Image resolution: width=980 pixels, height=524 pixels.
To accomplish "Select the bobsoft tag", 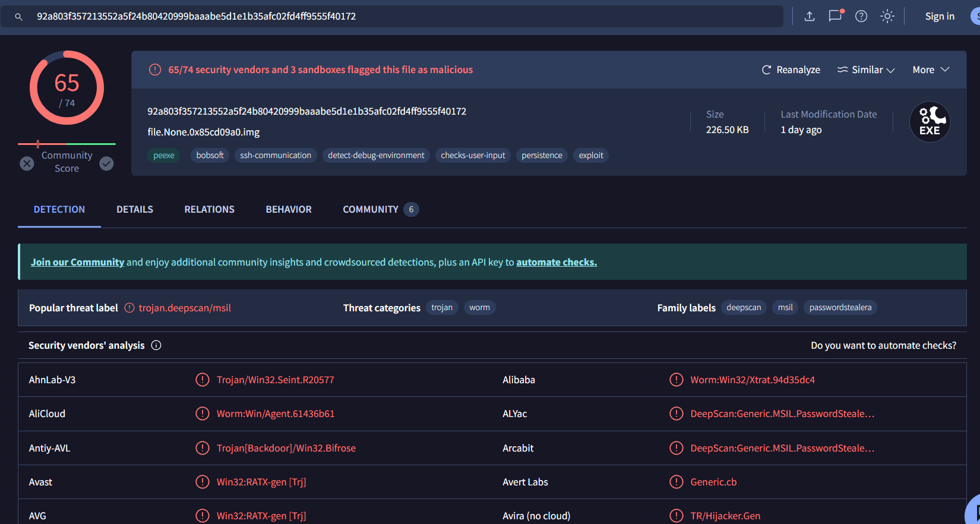I will click(x=210, y=155).
